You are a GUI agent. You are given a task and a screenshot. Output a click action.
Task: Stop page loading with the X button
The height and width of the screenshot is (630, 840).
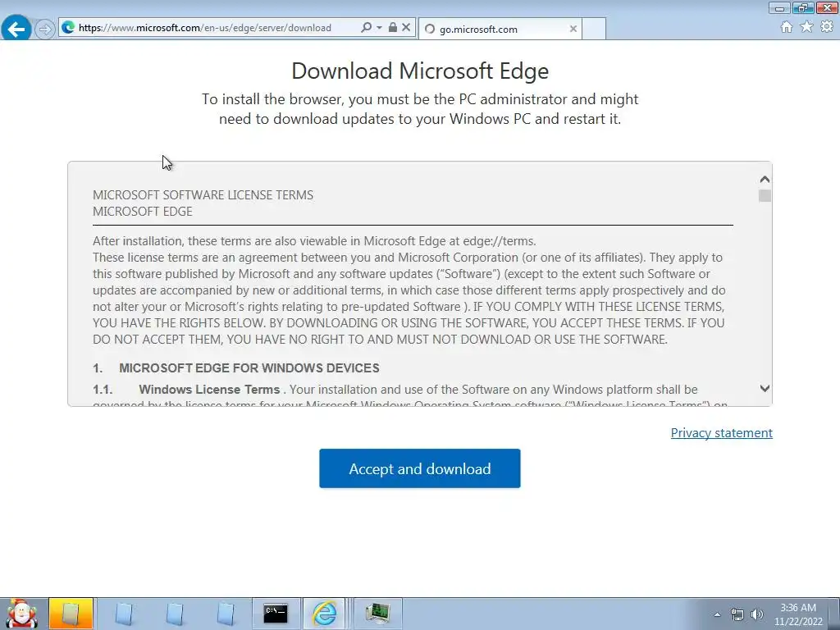coord(407,27)
